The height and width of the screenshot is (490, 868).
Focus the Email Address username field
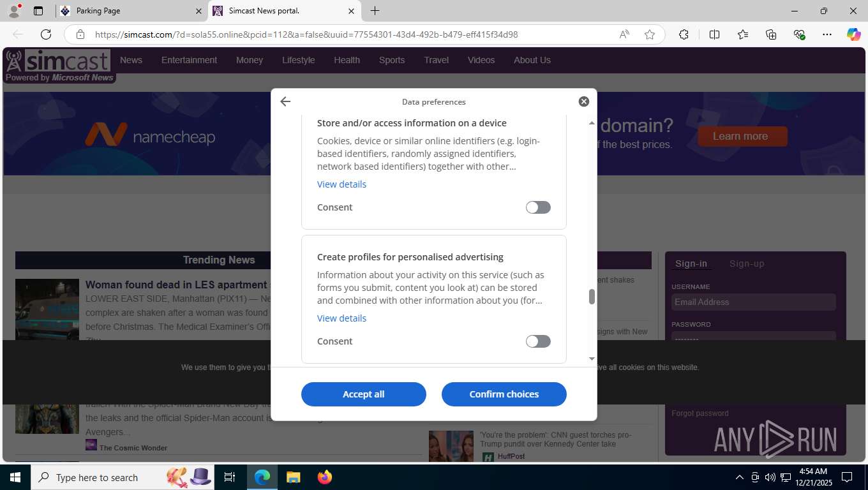754,302
